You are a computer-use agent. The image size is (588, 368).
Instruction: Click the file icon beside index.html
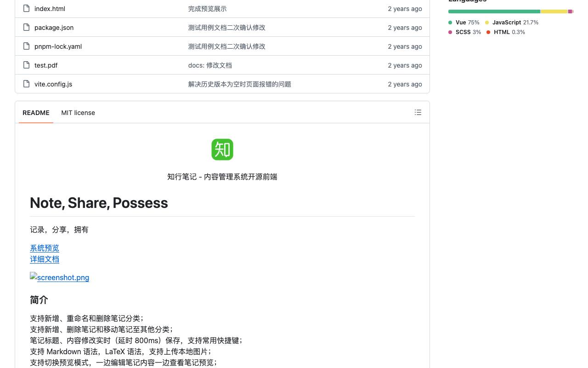click(x=27, y=8)
